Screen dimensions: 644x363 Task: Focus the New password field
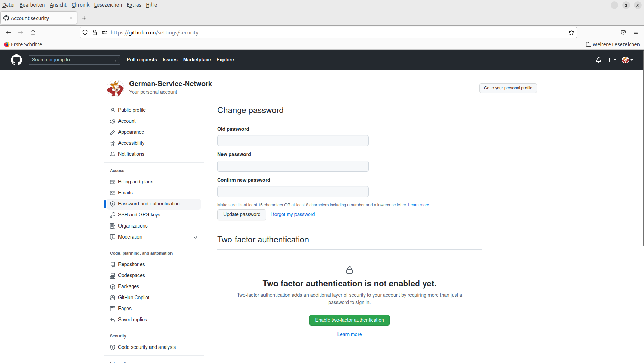click(x=293, y=166)
